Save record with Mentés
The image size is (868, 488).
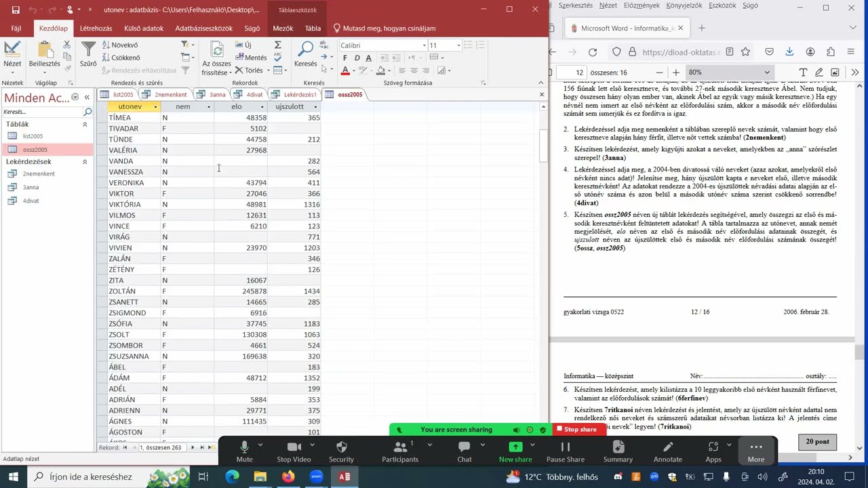(x=250, y=58)
